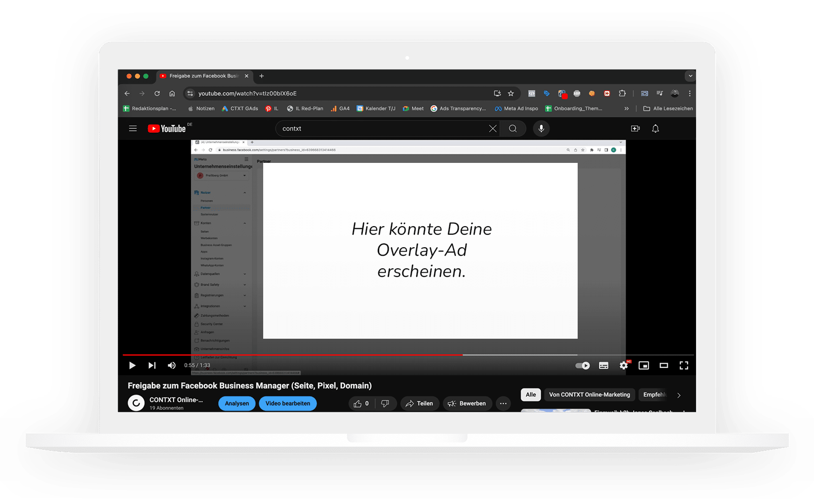Image resolution: width=814 pixels, height=504 pixels.
Task: Open the Alle Lesezeichen folder
Action: tap(668, 108)
